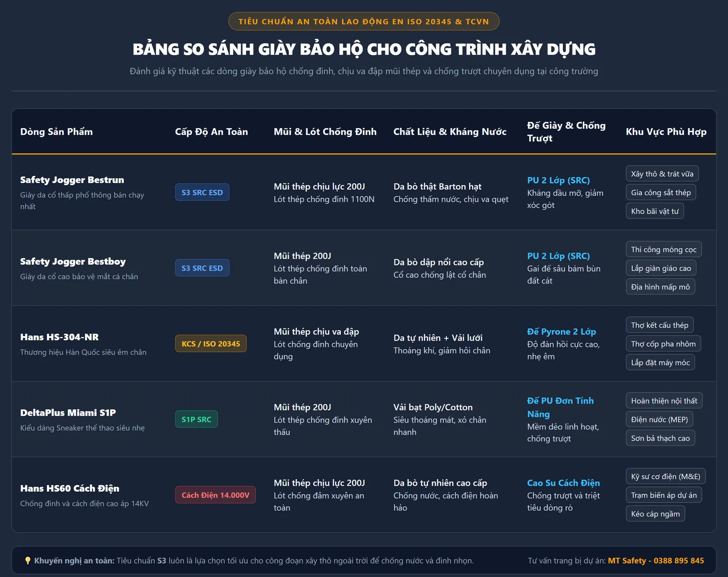
Task: Click the S1P SRC green badge
Action: (x=197, y=419)
